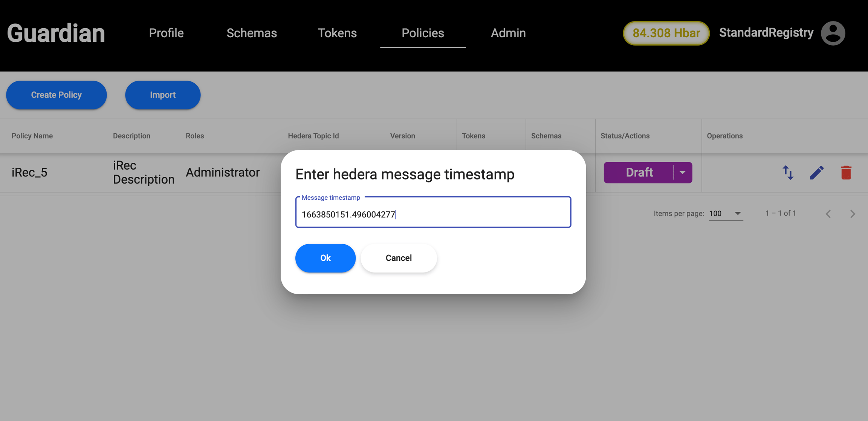868x421 pixels.
Task: Go to next page with the right chevron
Action: tap(853, 214)
